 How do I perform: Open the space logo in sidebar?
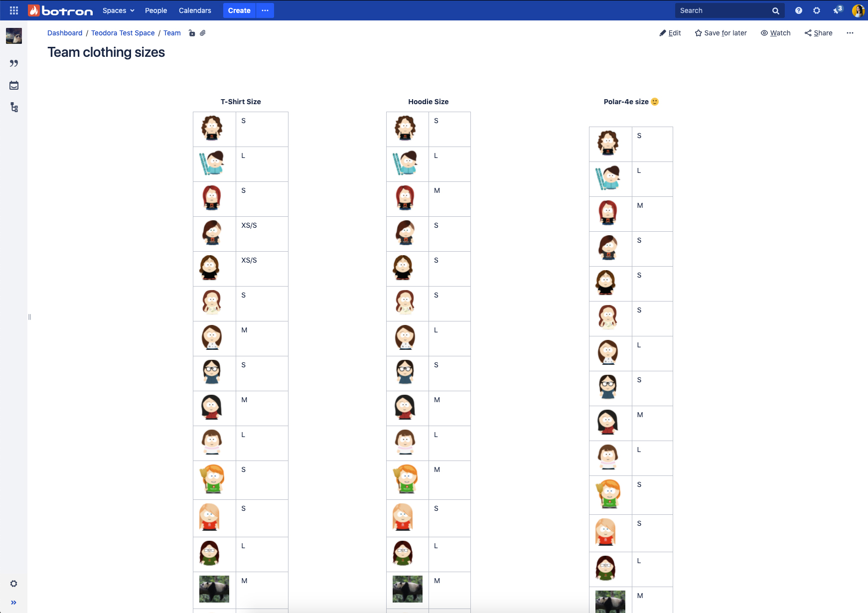(x=14, y=36)
